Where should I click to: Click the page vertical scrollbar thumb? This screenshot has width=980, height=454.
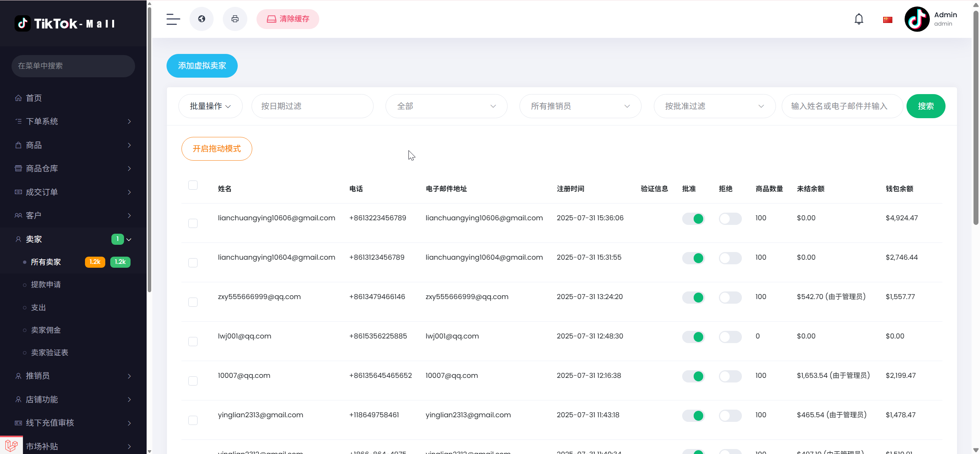click(976, 119)
